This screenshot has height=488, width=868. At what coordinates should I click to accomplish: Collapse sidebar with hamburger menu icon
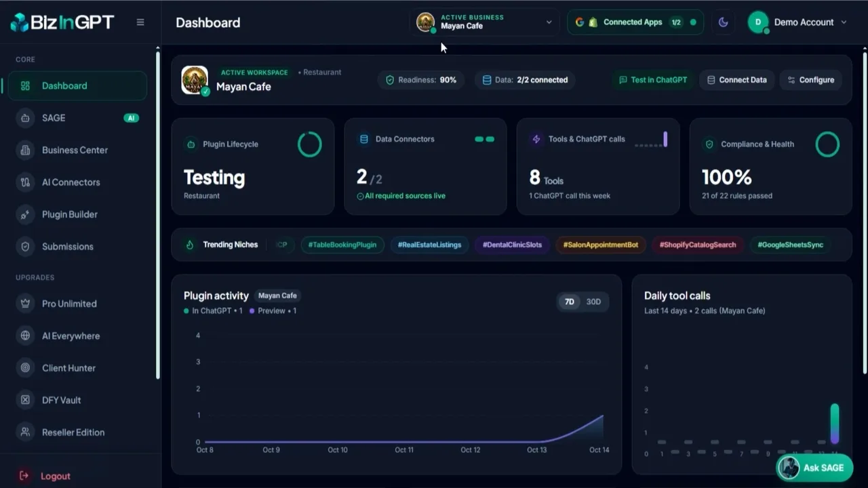pyautogui.click(x=140, y=22)
